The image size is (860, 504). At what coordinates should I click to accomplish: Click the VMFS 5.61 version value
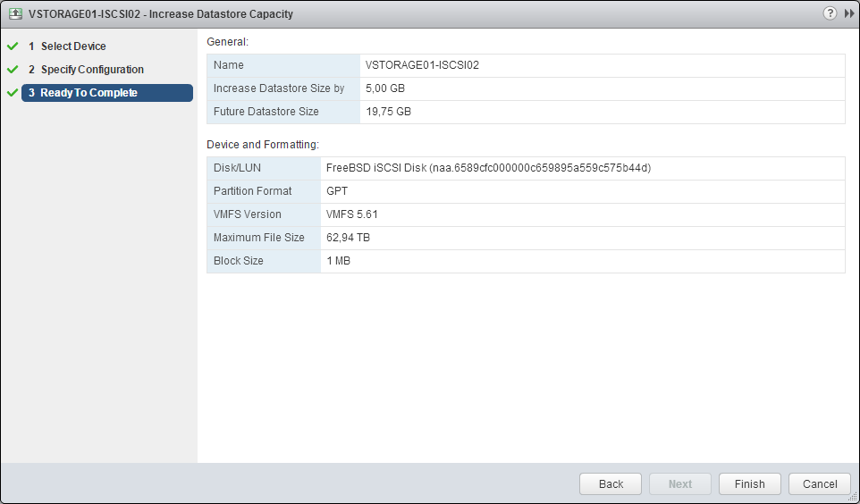click(352, 214)
